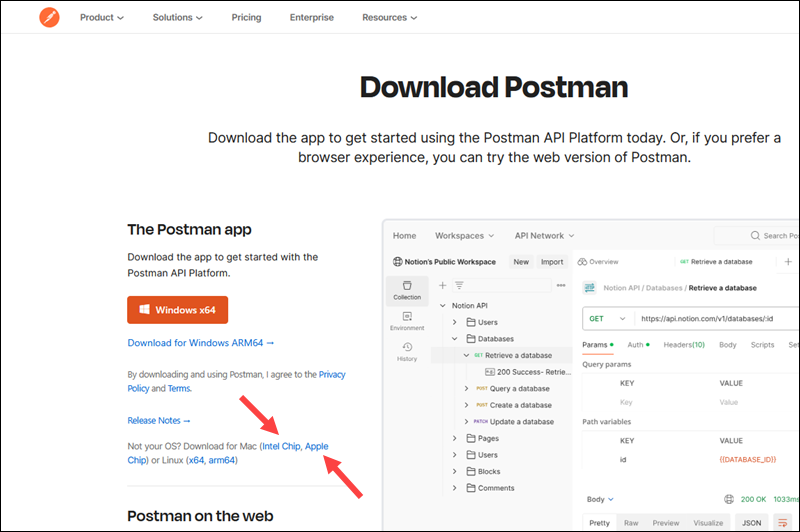This screenshot has width=800, height=532.
Task: Open the Workspaces dropdown
Action: [464, 236]
